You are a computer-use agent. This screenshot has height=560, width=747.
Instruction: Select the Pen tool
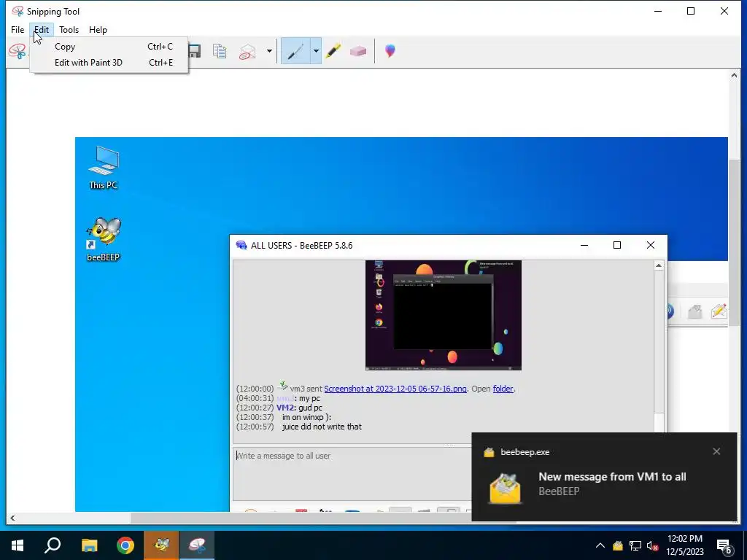295,51
